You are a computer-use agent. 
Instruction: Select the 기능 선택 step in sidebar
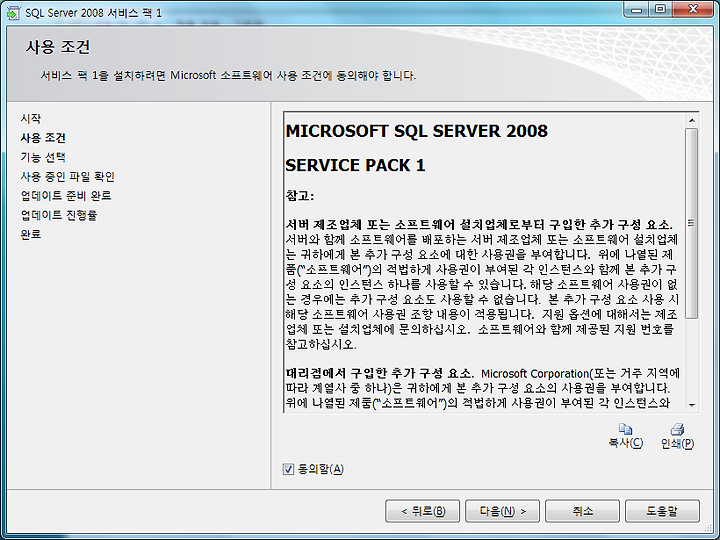point(43,157)
